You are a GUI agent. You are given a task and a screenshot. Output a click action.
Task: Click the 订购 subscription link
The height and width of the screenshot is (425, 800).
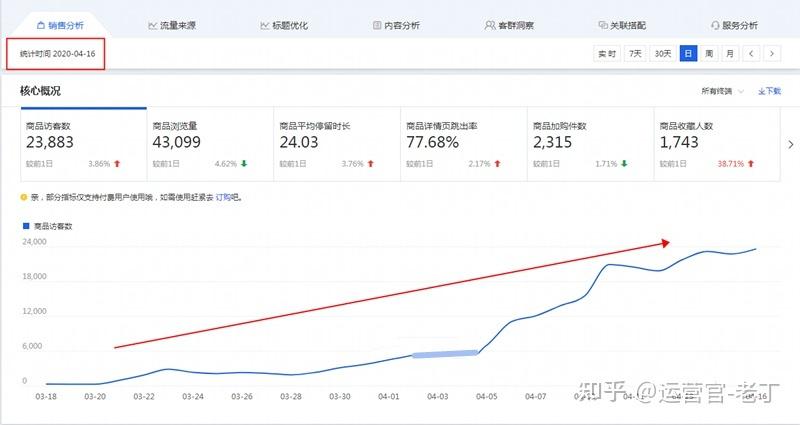tap(223, 197)
